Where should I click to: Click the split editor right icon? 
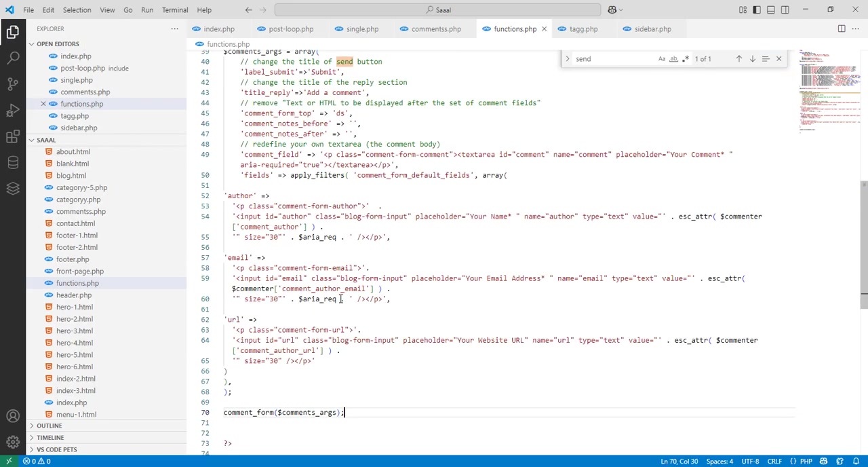(842, 29)
